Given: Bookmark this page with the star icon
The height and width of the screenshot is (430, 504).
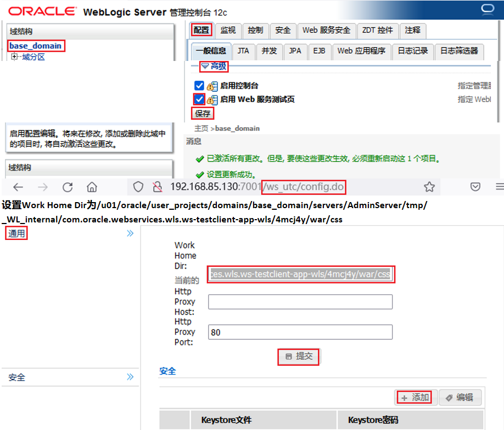Looking at the screenshot, I should point(429,187).
